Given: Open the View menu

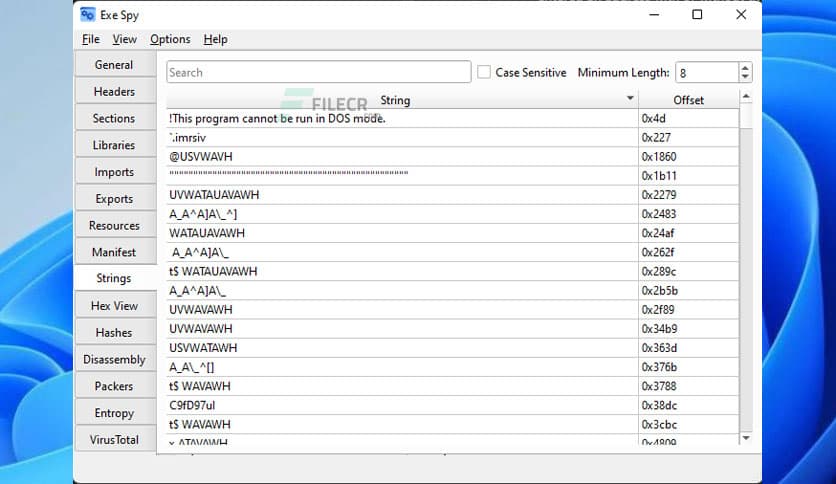Looking at the screenshot, I should [125, 39].
